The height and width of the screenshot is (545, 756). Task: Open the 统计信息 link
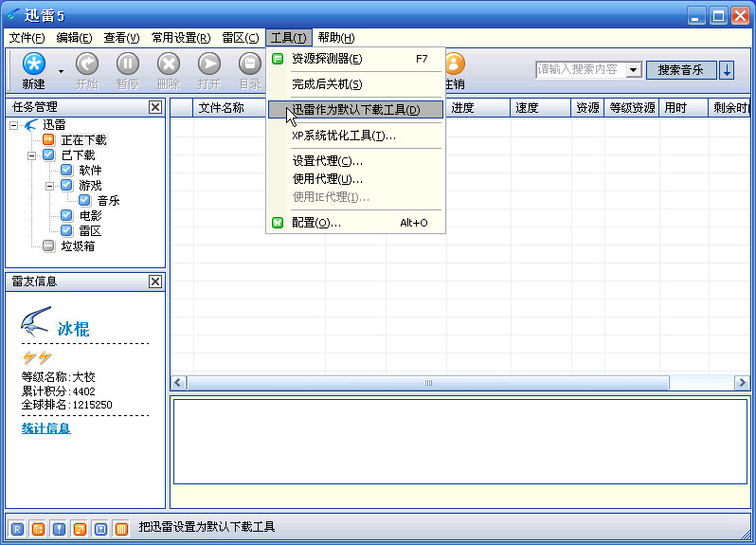(45, 428)
